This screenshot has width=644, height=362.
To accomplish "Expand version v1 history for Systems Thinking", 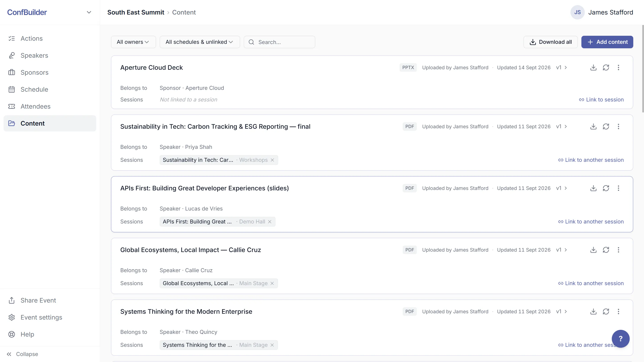I will click(x=561, y=311).
